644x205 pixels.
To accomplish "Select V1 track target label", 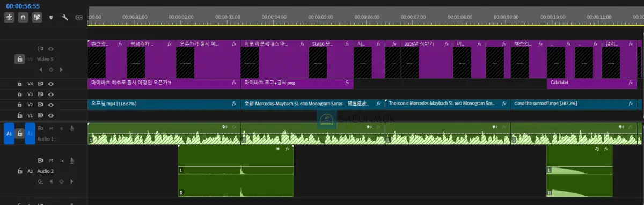I will (31, 115).
